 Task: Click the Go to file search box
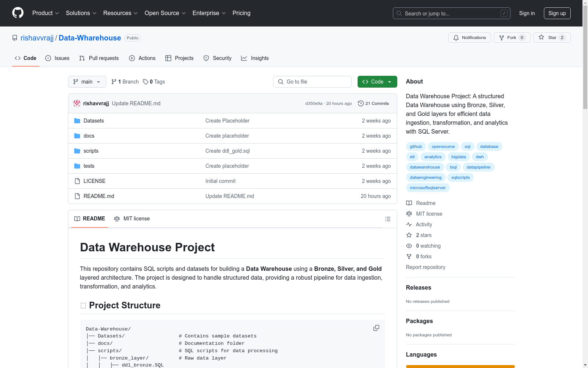coord(312,82)
